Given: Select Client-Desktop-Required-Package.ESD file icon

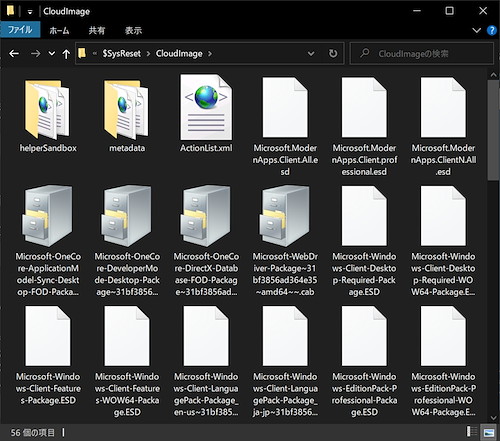Looking at the screenshot, I should click(364, 216).
